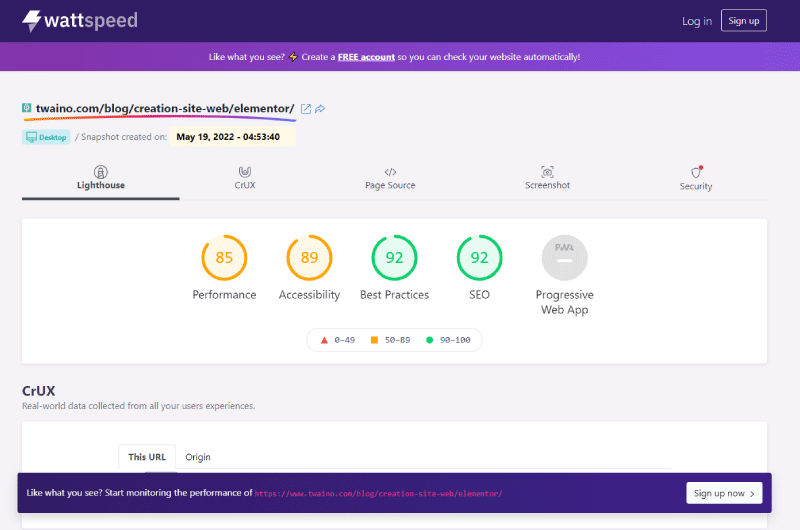This screenshot has width=800, height=530.
Task: Select the This URL tab
Action: [147, 457]
